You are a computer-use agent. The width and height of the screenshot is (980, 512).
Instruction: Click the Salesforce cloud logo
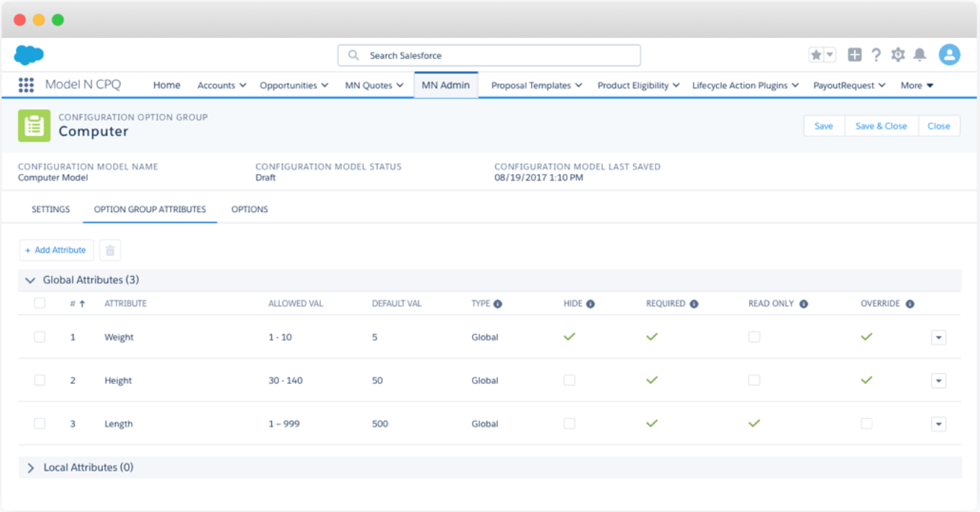29,55
